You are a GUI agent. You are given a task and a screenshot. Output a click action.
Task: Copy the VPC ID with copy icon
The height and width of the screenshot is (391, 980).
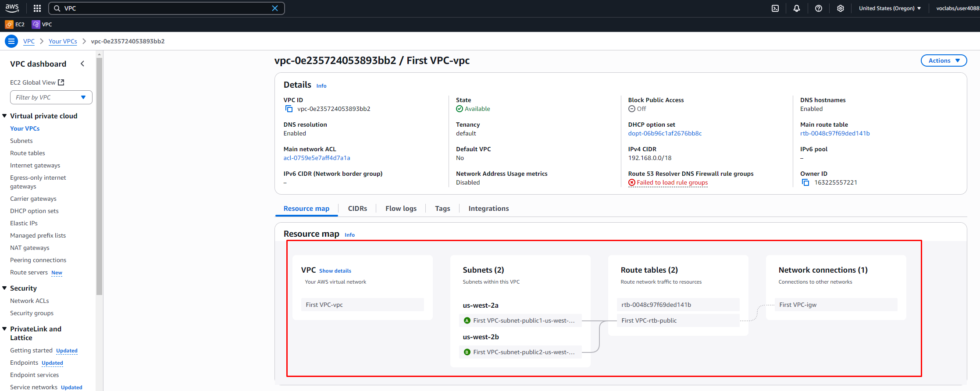point(289,109)
